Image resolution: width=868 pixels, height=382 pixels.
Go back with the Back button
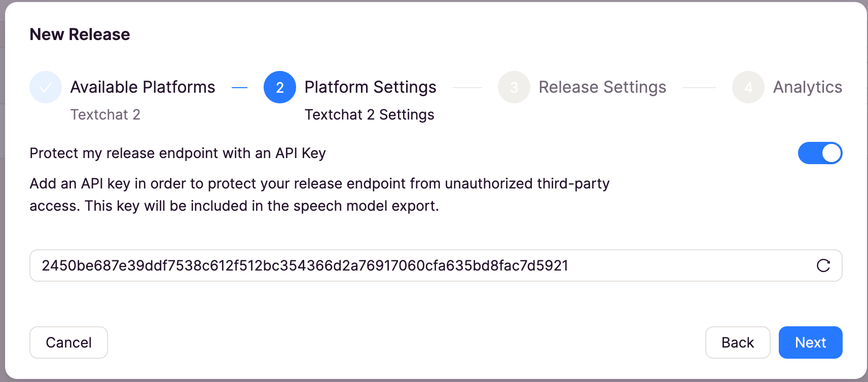tap(738, 342)
